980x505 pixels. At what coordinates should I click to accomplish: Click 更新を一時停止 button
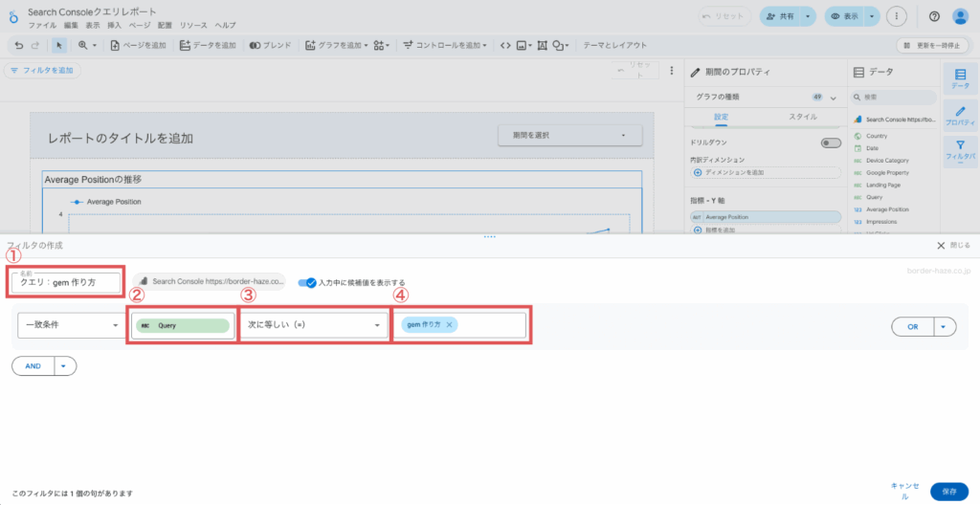click(932, 45)
